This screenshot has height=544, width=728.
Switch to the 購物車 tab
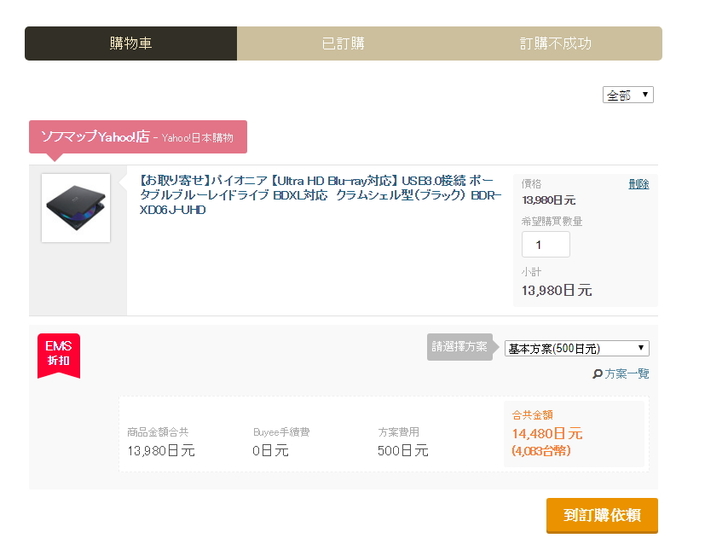click(131, 44)
